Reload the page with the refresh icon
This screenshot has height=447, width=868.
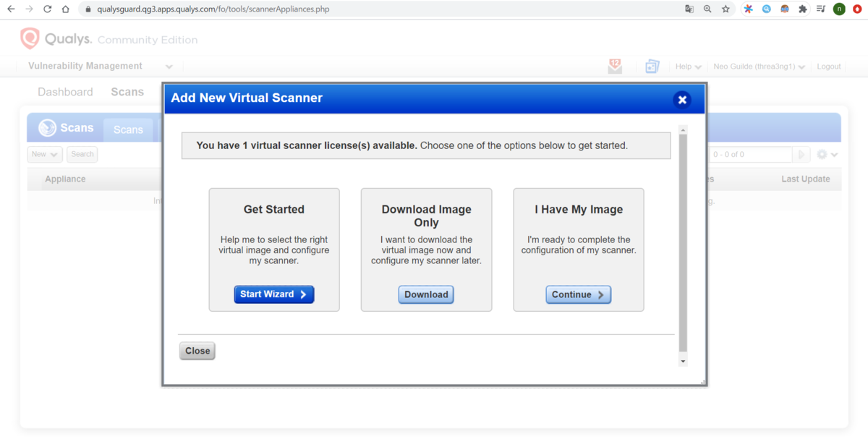(x=48, y=9)
